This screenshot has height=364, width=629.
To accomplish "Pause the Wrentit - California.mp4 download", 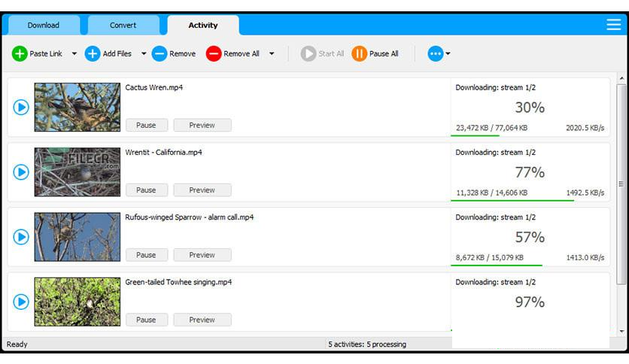I will (147, 190).
